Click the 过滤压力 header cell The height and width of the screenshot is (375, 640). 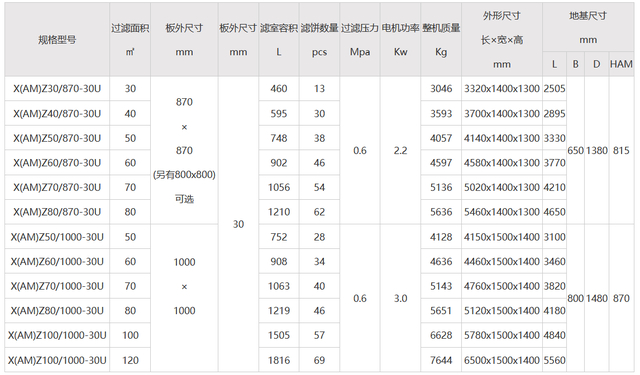360,40
